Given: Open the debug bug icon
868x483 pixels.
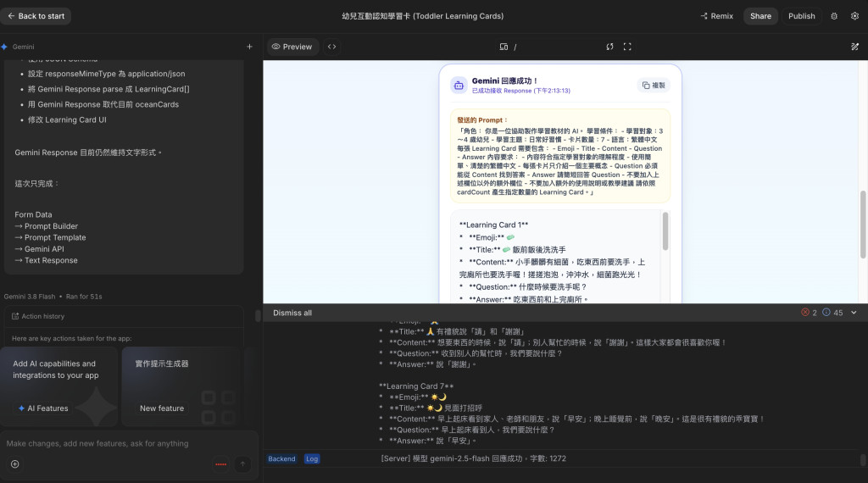Looking at the screenshot, I should click(834, 16).
